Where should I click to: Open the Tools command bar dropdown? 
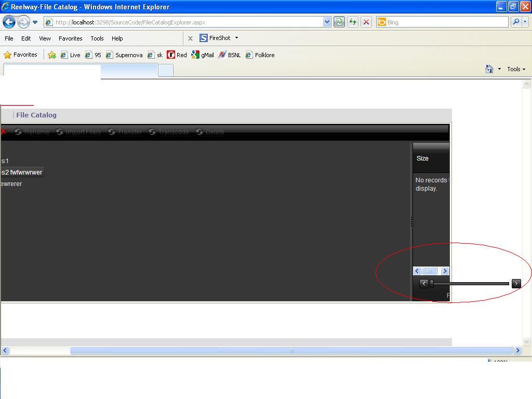click(x=516, y=69)
